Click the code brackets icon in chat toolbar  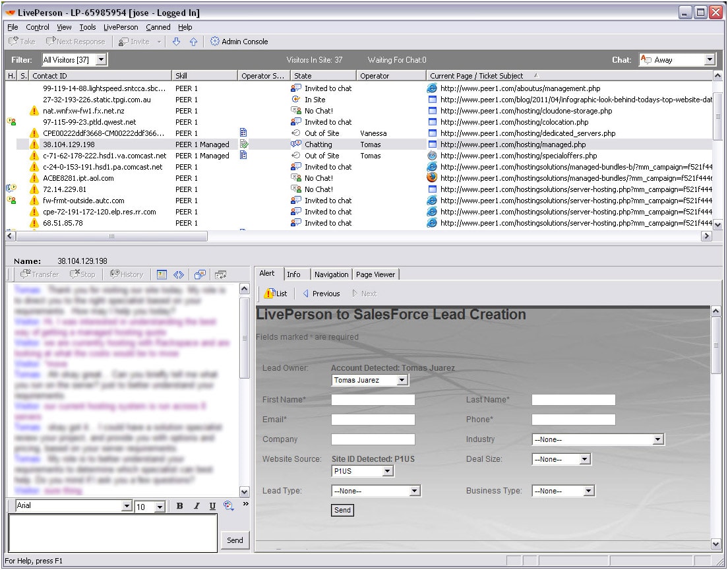179,274
